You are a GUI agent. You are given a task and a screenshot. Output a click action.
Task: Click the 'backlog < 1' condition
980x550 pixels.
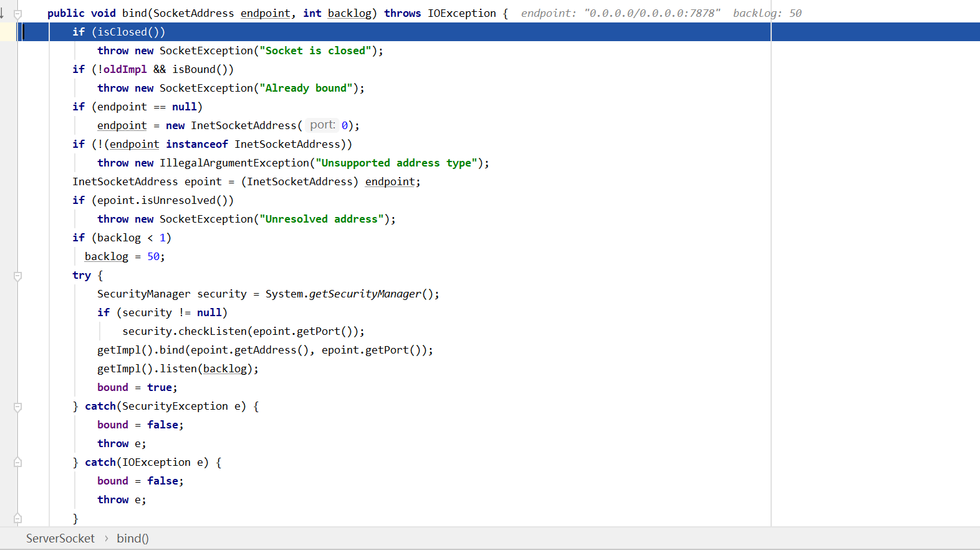[132, 238]
